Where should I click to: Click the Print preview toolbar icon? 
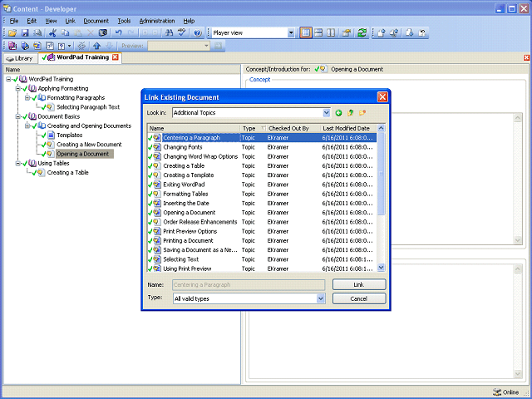(x=37, y=33)
